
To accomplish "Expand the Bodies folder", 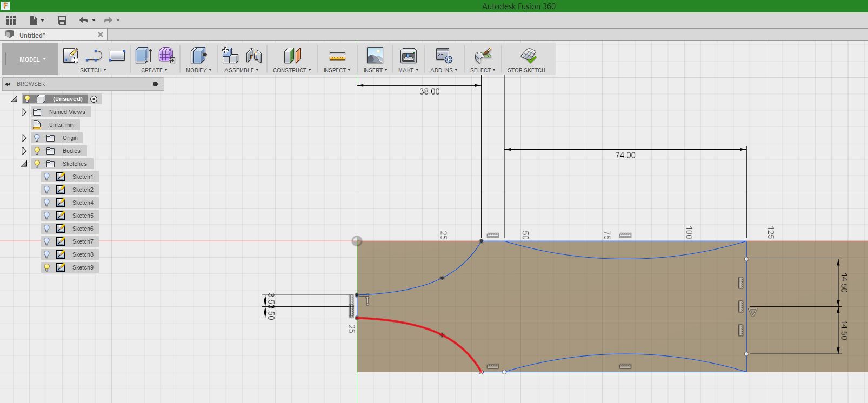I will [x=24, y=151].
